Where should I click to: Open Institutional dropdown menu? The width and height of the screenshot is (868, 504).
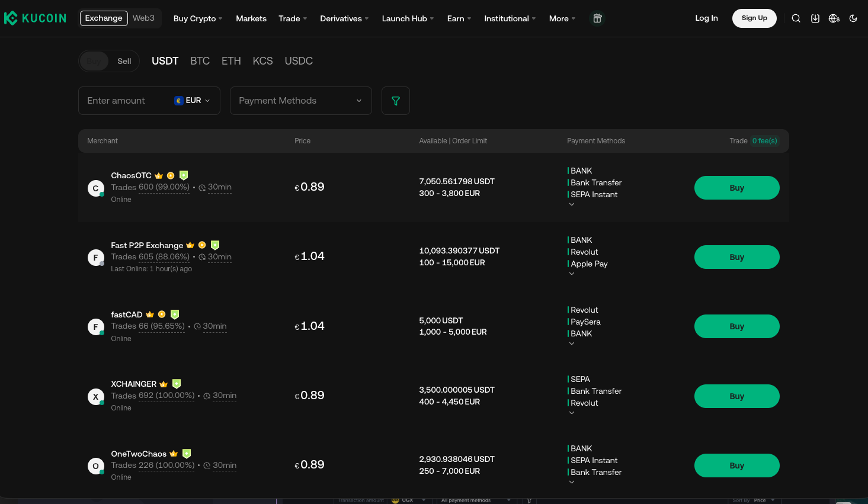coord(510,18)
